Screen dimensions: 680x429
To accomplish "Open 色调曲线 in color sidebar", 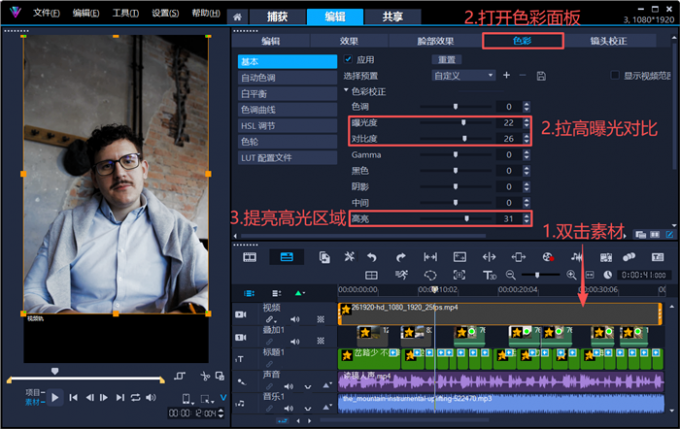I will click(287, 110).
